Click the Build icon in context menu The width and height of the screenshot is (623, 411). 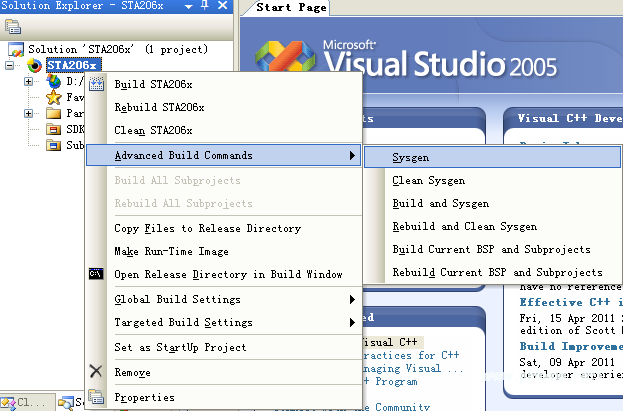tap(96, 84)
